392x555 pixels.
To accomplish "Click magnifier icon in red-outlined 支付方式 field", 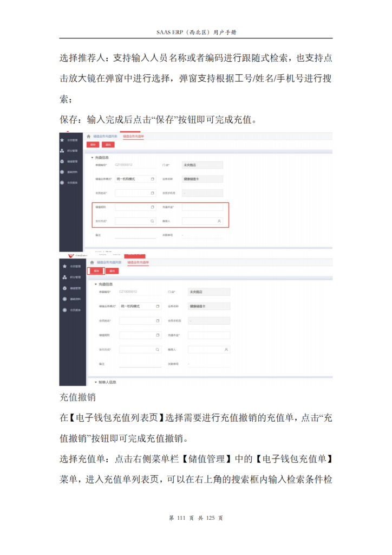I will pos(152,221).
